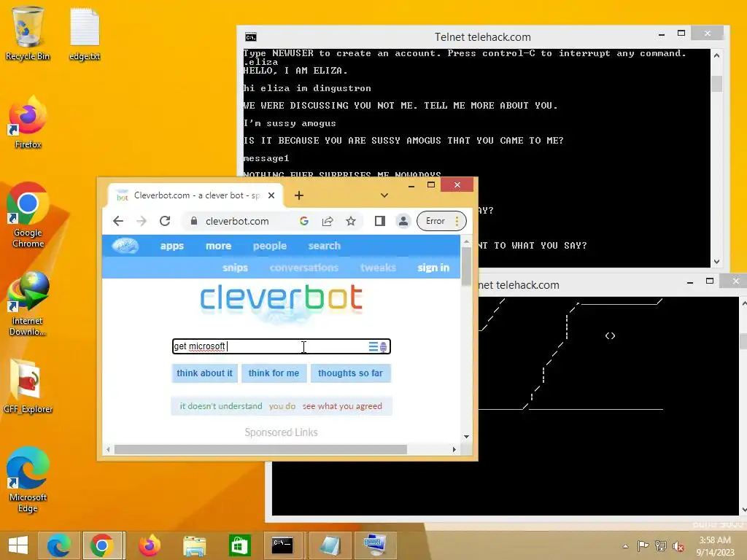747x560 pixels.
Task: Click the Chrome profile avatar icon
Action: coord(403,221)
